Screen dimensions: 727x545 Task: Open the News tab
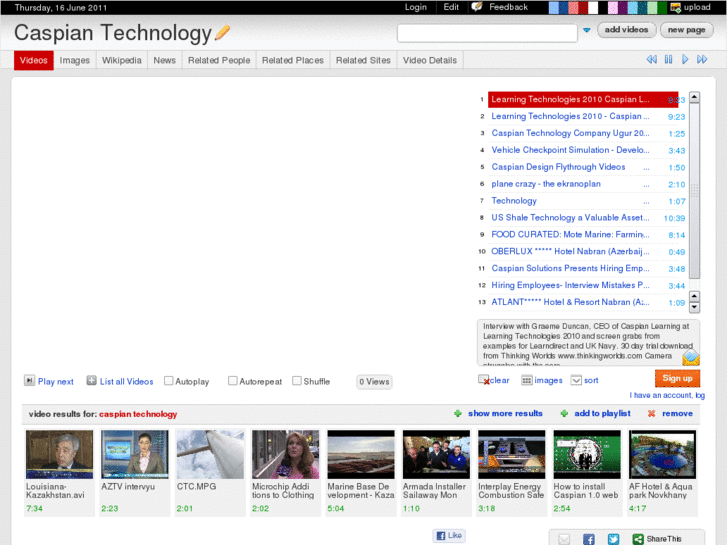pyautogui.click(x=165, y=60)
